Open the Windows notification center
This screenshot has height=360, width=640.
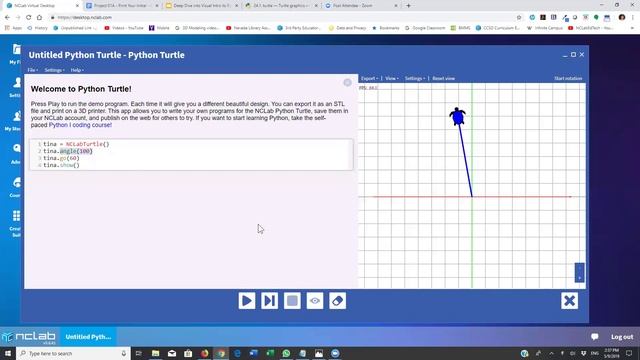[x=629, y=353]
